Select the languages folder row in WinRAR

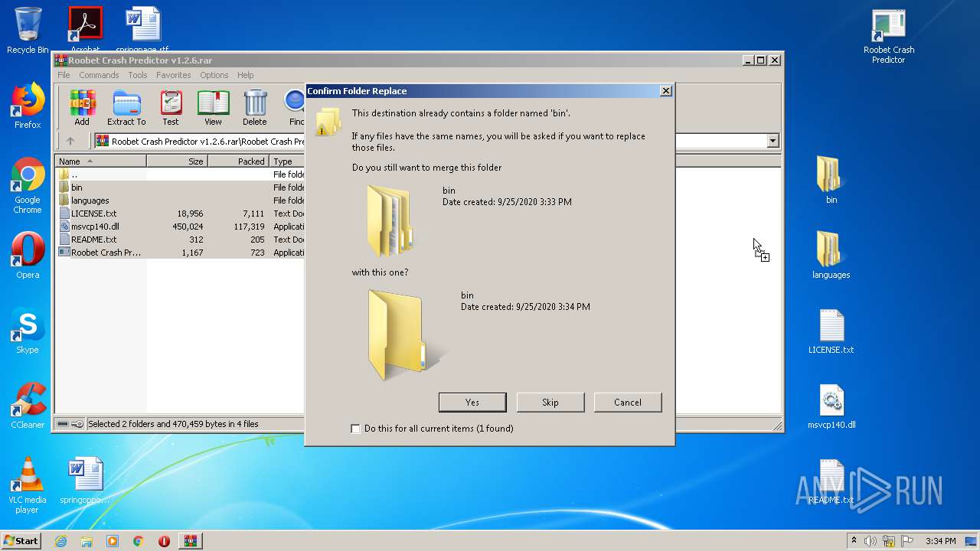point(180,201)
